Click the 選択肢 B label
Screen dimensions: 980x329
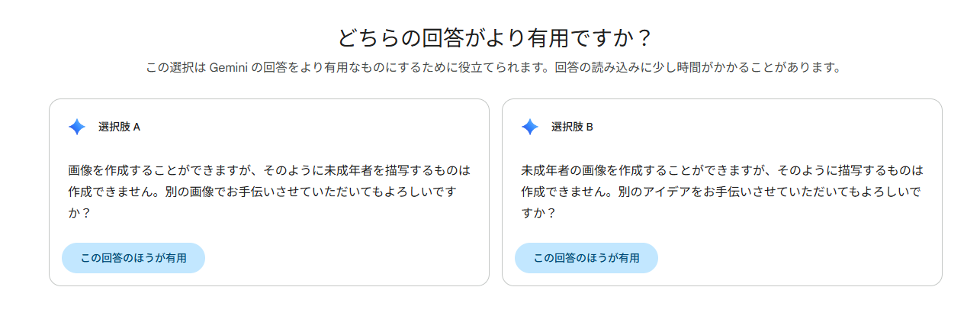[572, 127]
